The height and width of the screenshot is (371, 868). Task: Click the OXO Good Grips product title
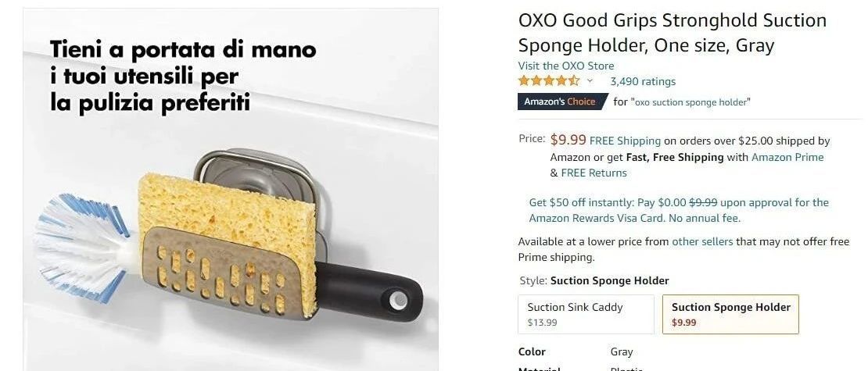tap(672, 32)
